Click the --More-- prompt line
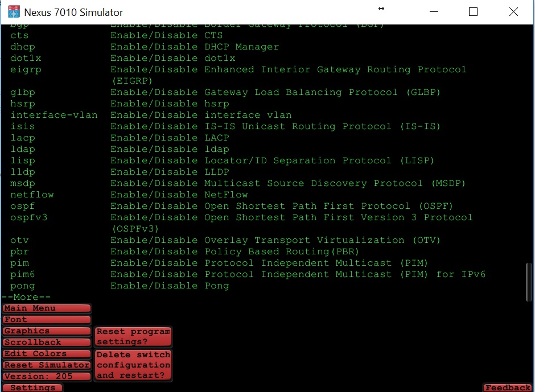This screenshot has height=392, width=535. [x=26, y=297]
